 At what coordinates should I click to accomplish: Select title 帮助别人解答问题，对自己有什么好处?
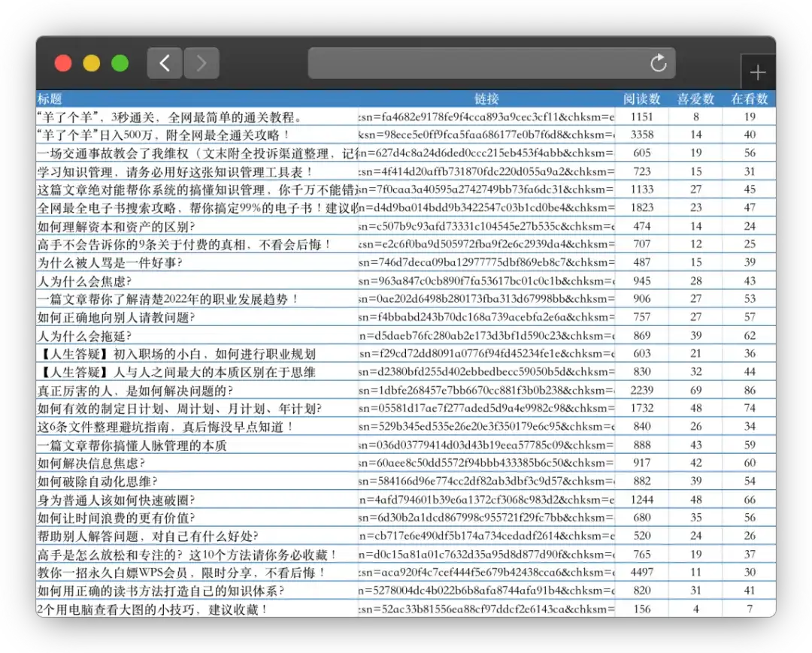(x=147, y=536)
